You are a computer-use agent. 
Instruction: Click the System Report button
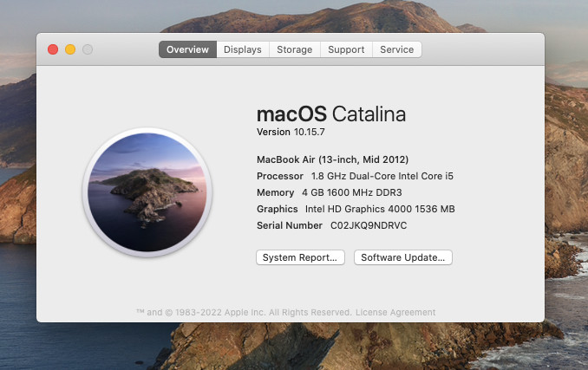click(x=300, y=257)
